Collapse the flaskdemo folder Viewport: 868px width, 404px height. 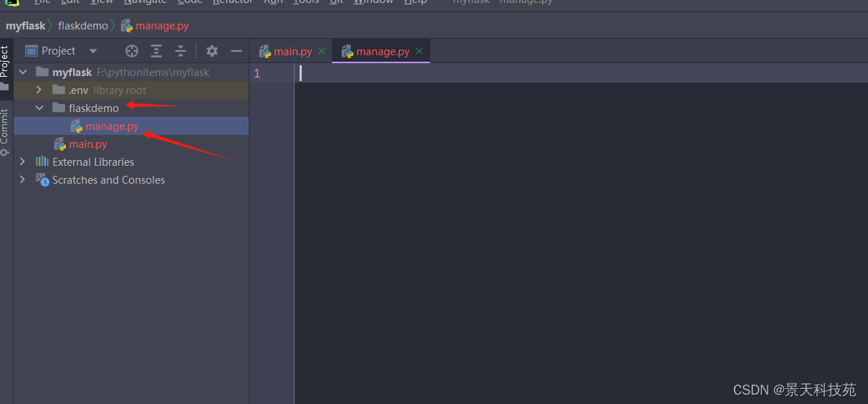(x=39, y=108)
